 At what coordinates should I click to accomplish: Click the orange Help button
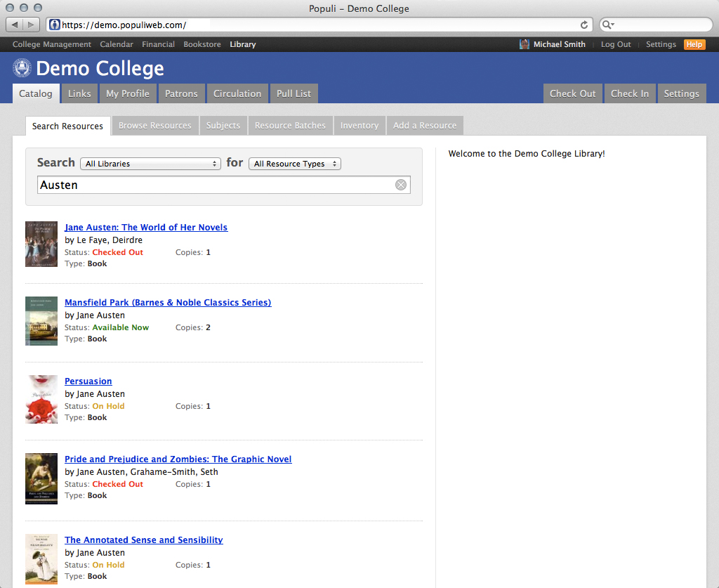coord(694,44)
